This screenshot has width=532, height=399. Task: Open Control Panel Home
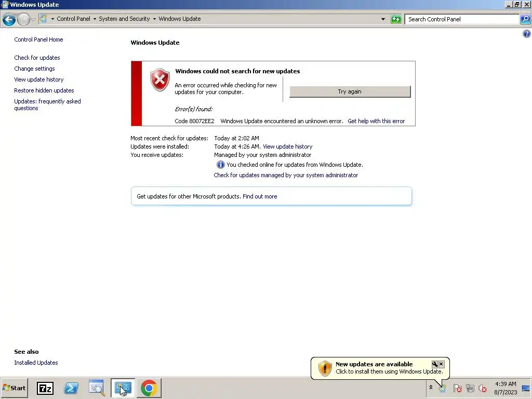click(x=38, y=39)
